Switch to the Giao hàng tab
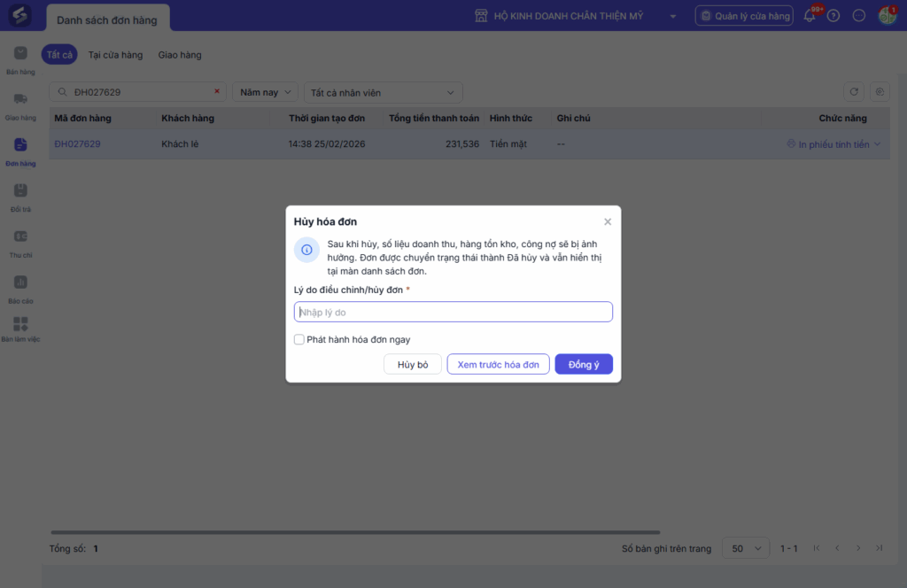Viewport: 907px width, 588px height. 180,55
